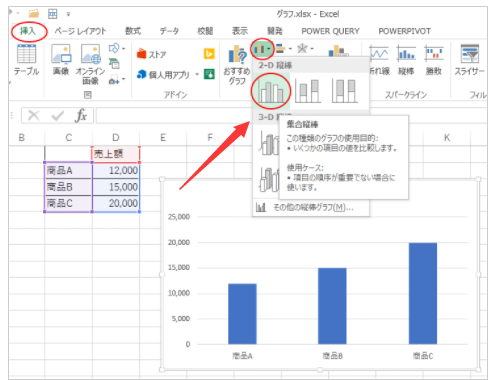The width and height of the screenshot is (493, 380).
Task: Click the Table (テーブル) icon
Action: pos(26,54)
